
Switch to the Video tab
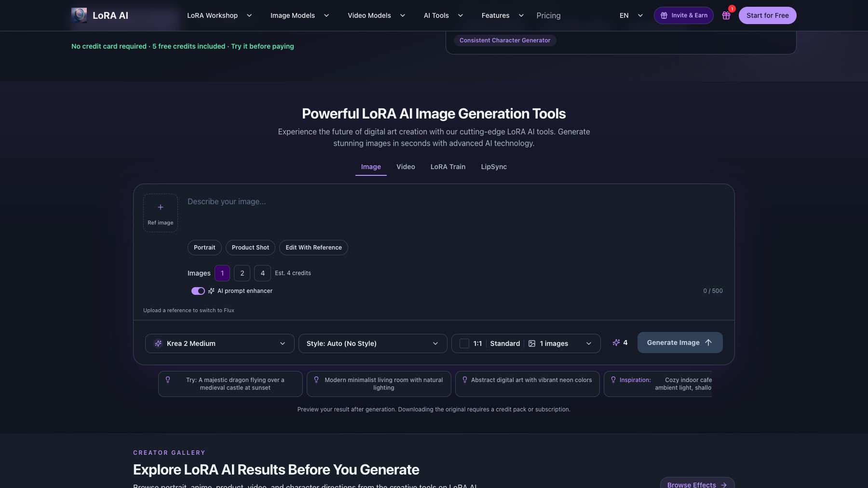tap(406, 167)
